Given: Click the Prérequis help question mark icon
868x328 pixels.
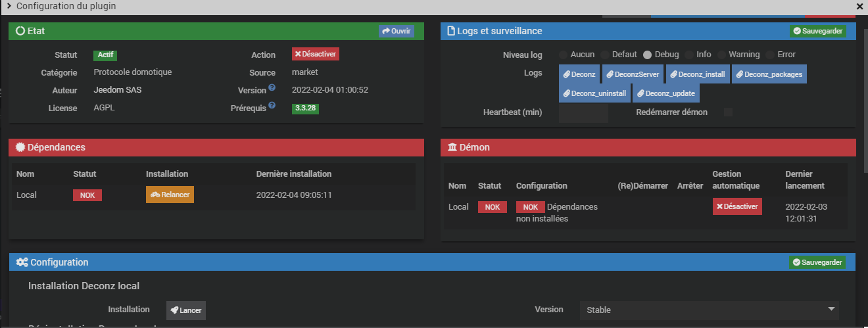Looking at the screenshot, I should pyautogui.click(x=272, y=105).
